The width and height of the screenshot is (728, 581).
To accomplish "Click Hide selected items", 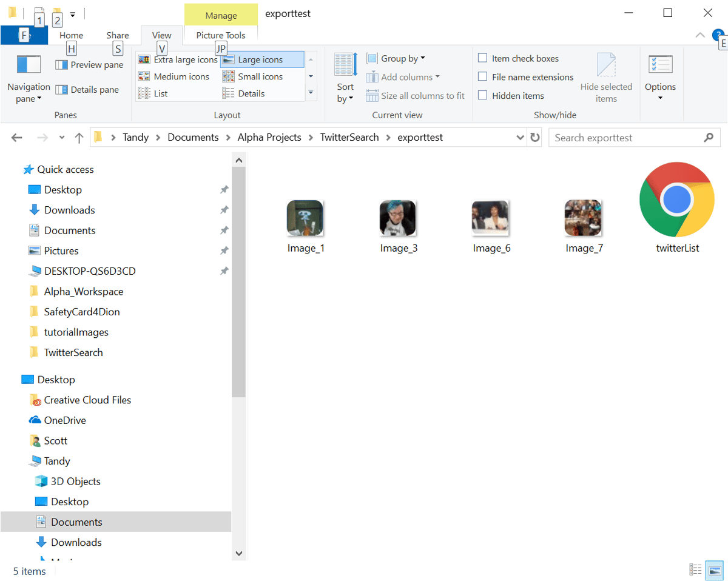I will pyautogui.click(x=606, y=77).
